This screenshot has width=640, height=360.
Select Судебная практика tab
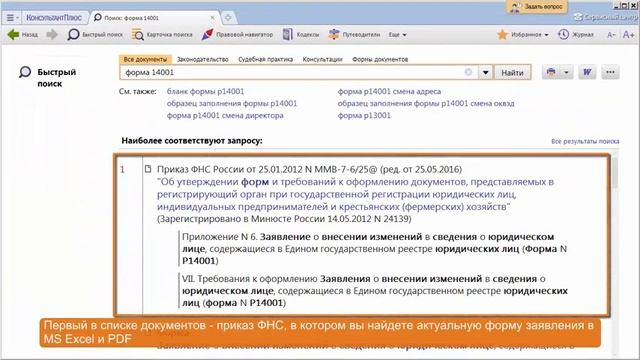click(265, 59)
